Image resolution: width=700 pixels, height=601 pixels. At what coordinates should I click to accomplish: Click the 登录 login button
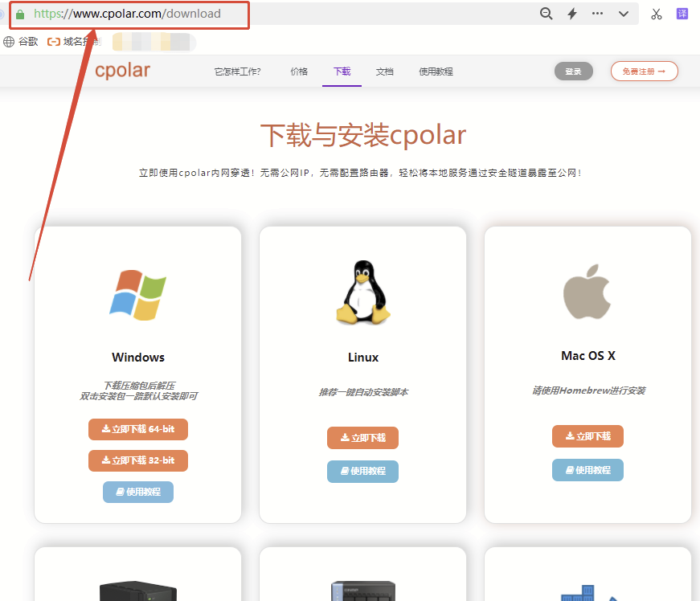[573, 72]
